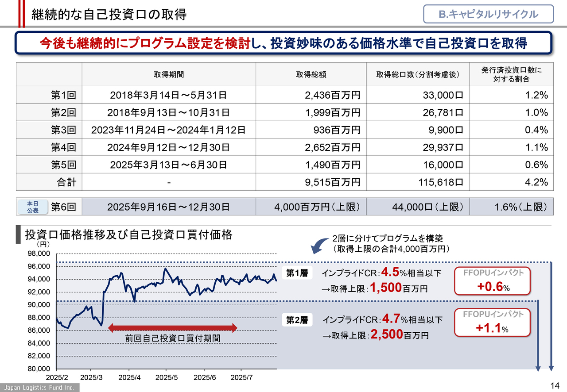Click the 取得総額 column header

(311, 75)
